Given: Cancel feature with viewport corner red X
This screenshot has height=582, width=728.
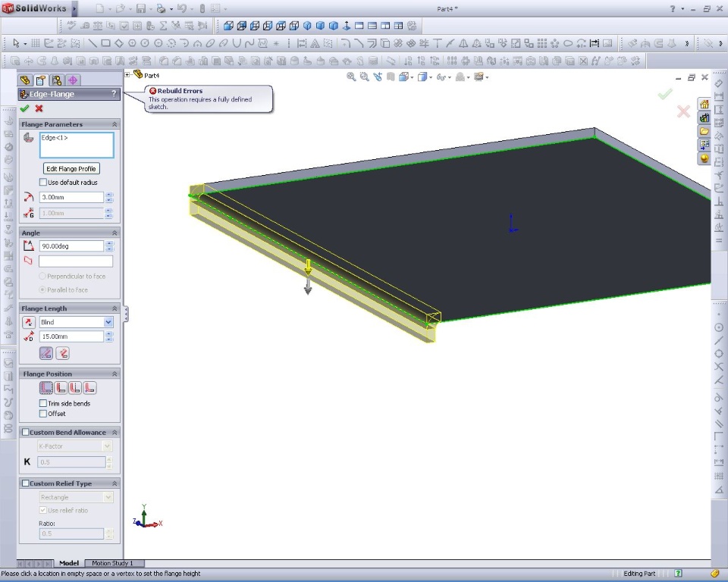Looking at the screenshot, I should click(x=683, y=111).
